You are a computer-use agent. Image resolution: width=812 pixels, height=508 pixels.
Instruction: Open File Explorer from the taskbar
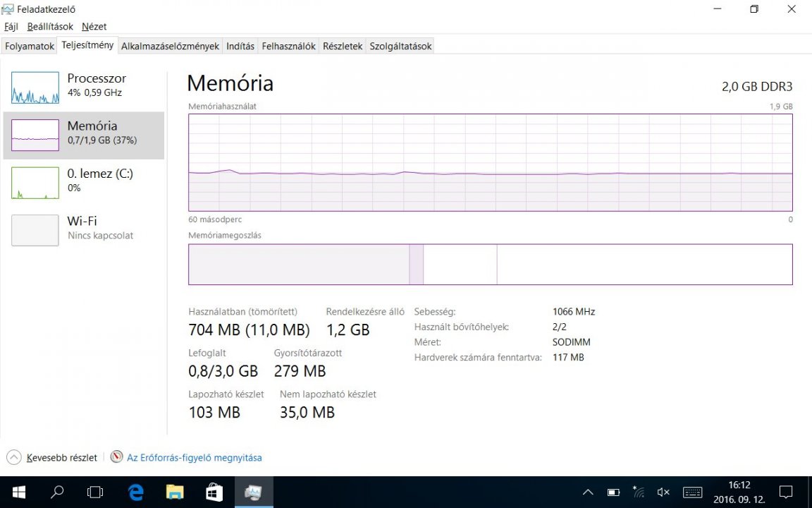(x=175, y=492)
